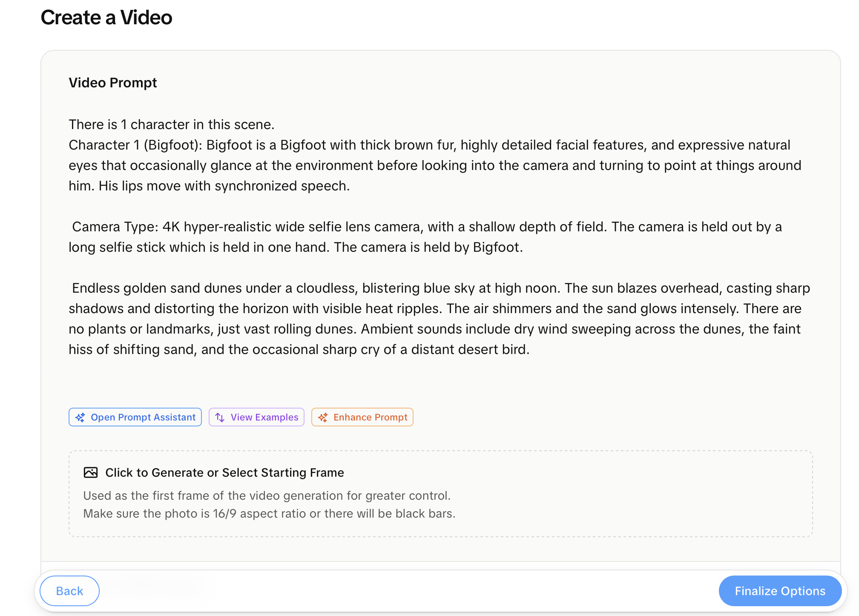Click the Video Prompt heading
This screenshot has height=616, width=859.
tap(112, 83)
